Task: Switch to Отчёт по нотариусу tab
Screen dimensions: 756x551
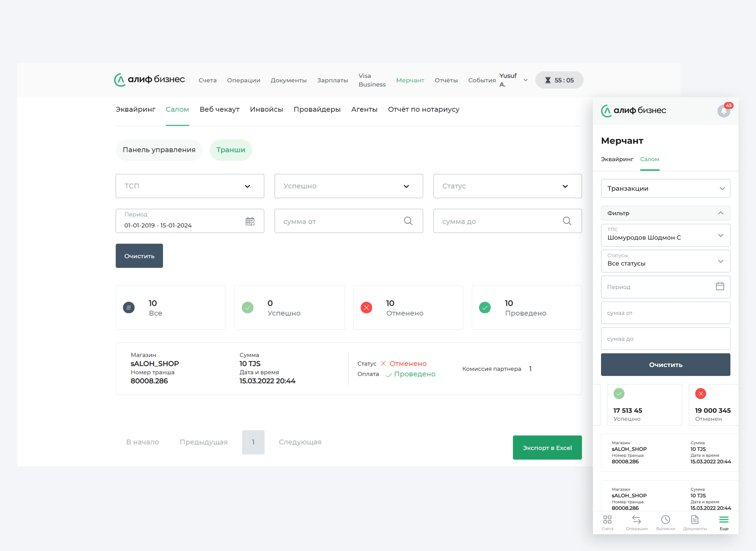Action: pyautogui.click(x=424, y=109)
